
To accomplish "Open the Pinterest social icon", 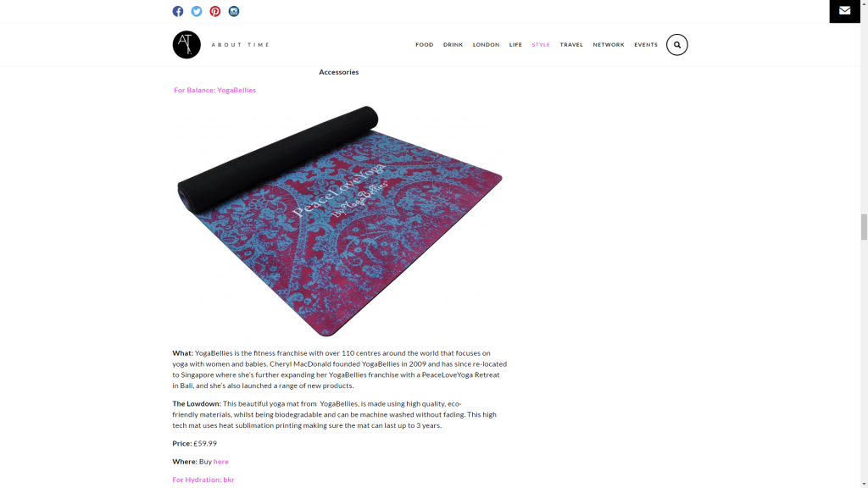I will 215,11.
